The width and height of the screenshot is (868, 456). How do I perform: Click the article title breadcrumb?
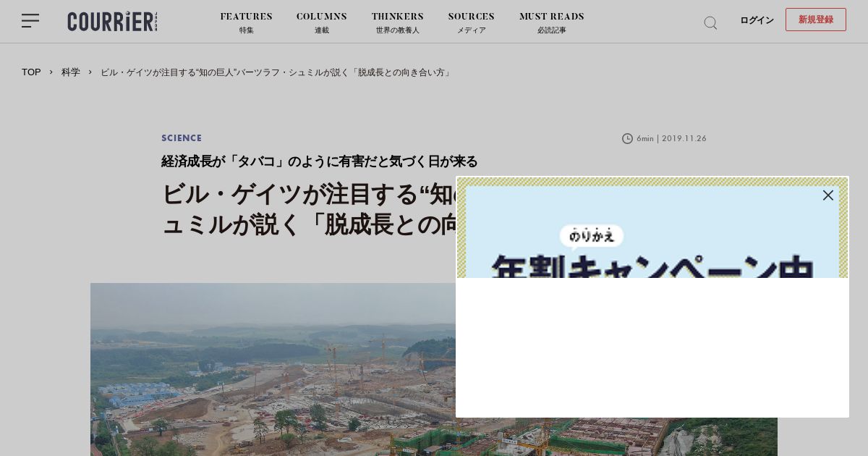(277, 72)
